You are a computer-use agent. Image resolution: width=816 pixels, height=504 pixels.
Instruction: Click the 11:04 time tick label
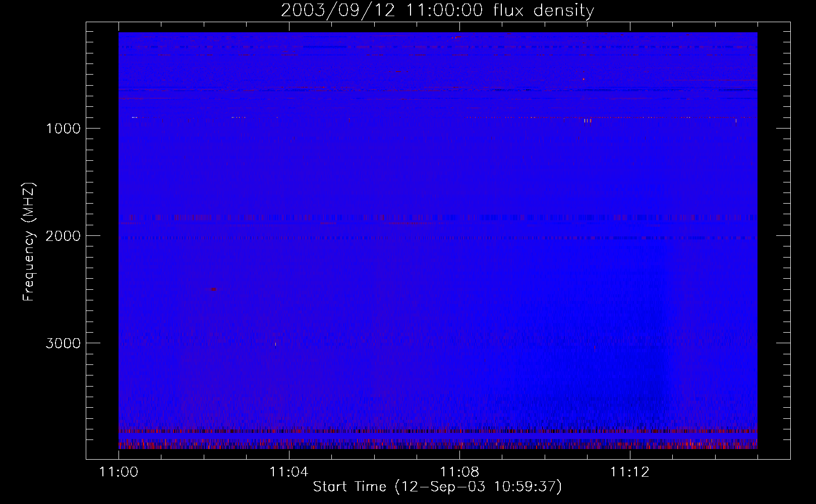[289, 472]
